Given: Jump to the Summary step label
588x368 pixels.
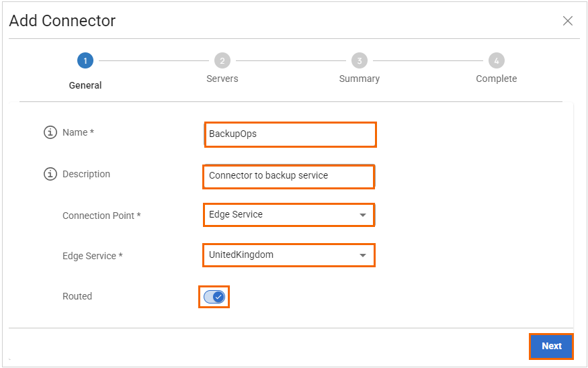Looking at the screenshot, I should pyautogui.click(x=359, y=79).
